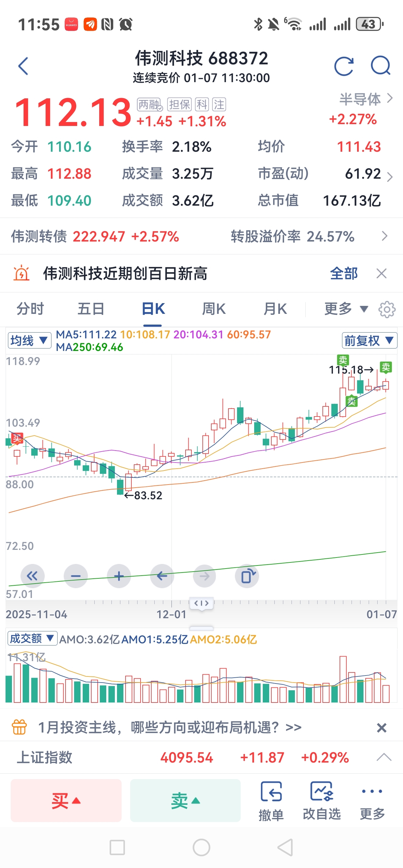Image resolution: width=403 pixels, height=868 pixels.
Task: Open the 均线 indicator dropdown
Action: (29, 341)
